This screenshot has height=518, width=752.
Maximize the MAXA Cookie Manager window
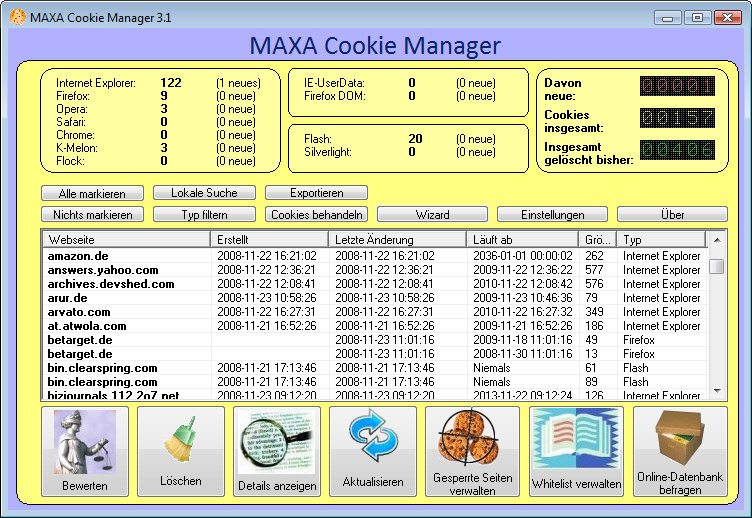[x=697, y=18]
